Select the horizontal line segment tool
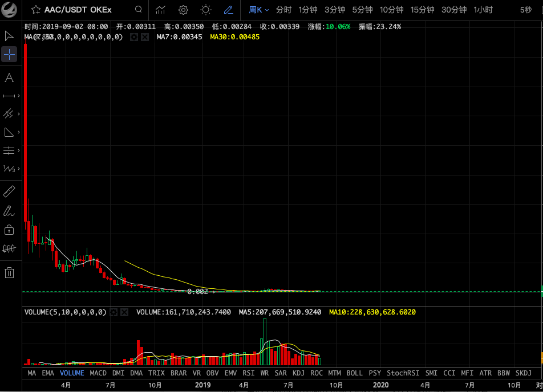Viewport: 543px width, 392px height. [9, 96]
